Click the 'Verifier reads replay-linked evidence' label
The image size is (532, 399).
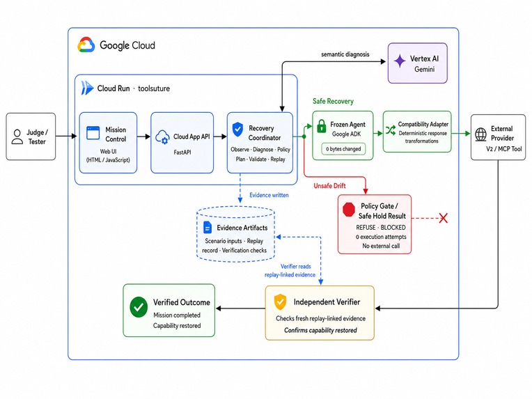click(x=290, y=271)
